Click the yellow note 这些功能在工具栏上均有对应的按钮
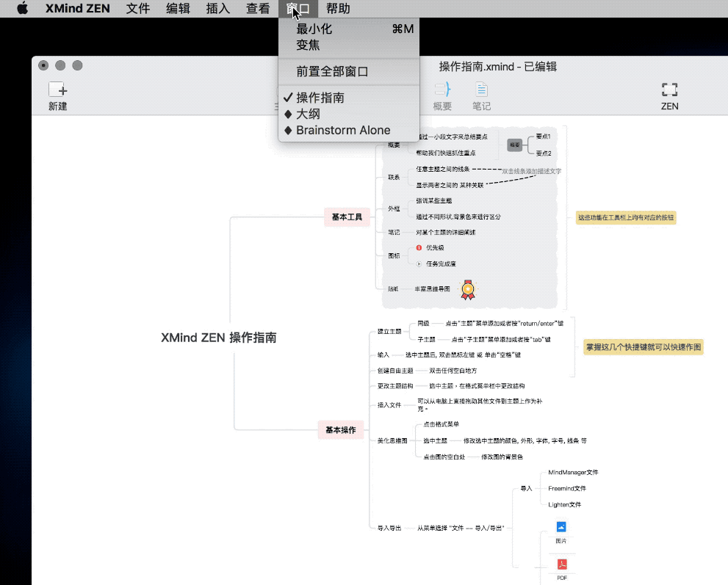 pos(626,217)
